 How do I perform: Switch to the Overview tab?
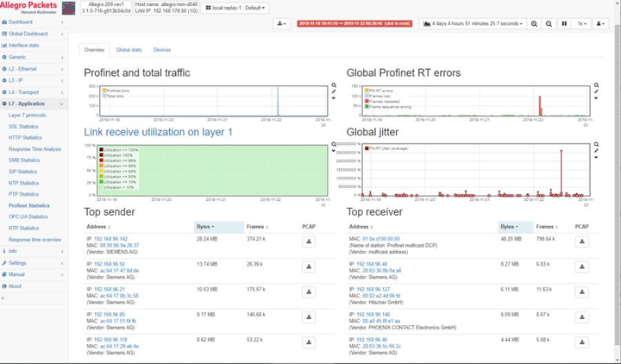(94, 50)
